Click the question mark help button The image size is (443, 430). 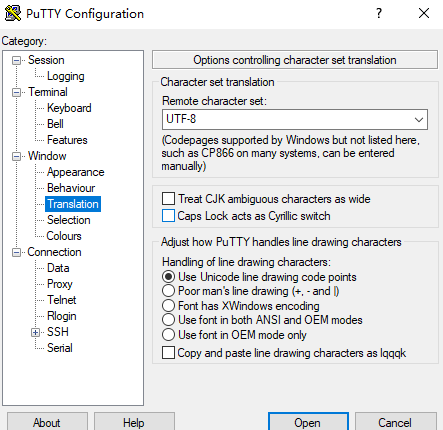click(379, 13)
